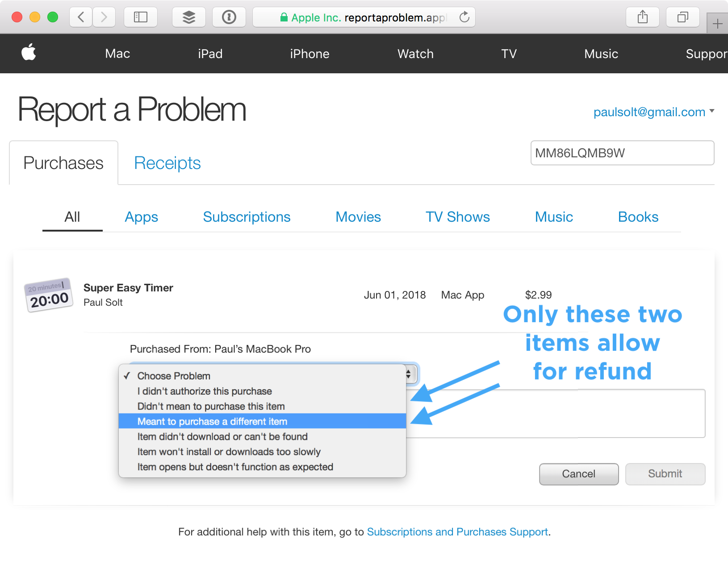
Task: Switch to the Receipts tab
Action: coord(167,163)
